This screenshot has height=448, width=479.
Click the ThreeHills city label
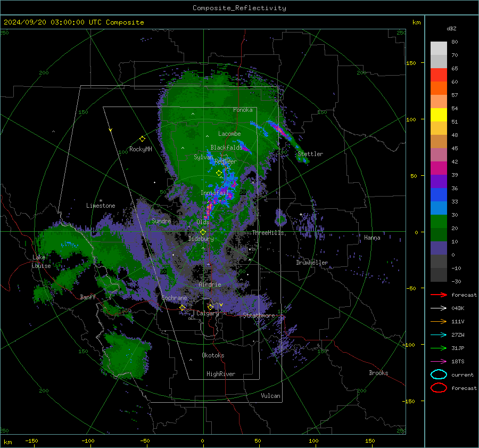pyautogui.click(x=268, y=233)
